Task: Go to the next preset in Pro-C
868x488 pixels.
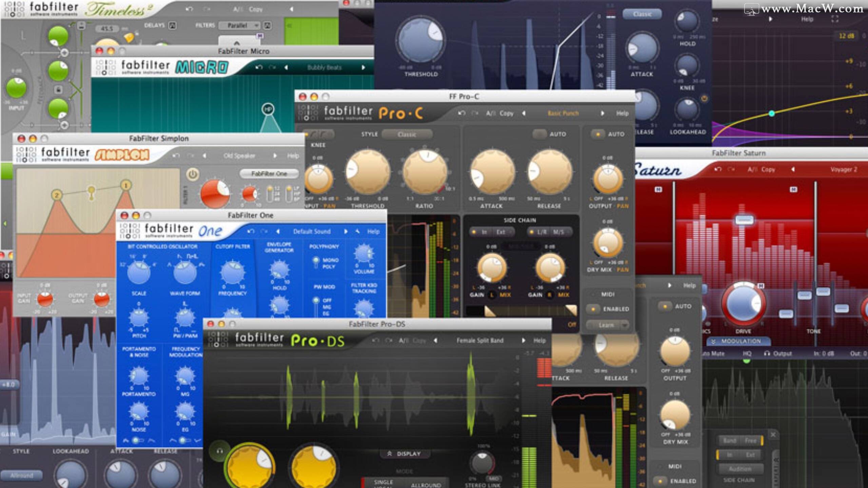Action: [x=602, y=113]
